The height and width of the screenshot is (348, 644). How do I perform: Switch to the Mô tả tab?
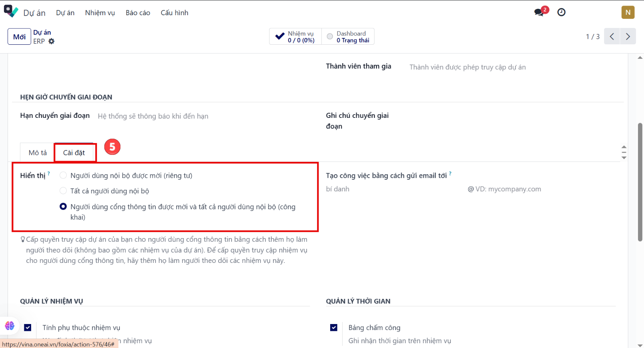(38, 153)
